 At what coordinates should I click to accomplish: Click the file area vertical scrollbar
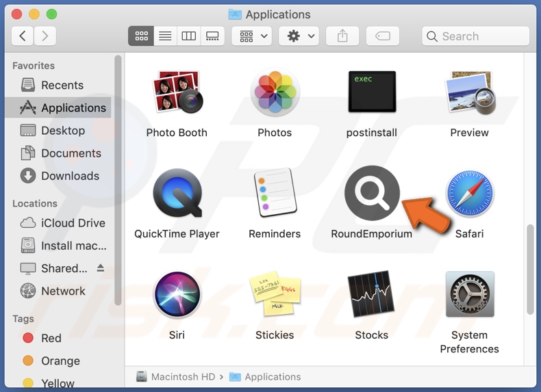(530, 270)
